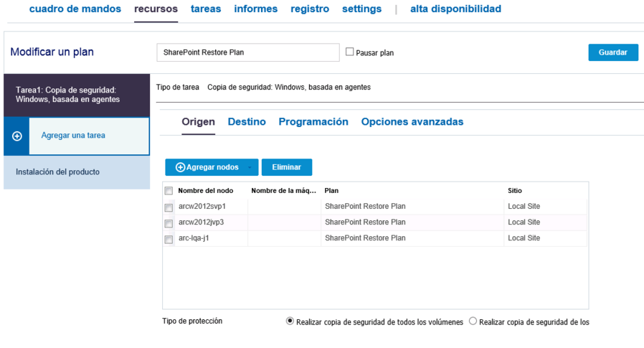Click the plan name input field
Viewport: 644px width, 348px height.
tap(248, 52)
